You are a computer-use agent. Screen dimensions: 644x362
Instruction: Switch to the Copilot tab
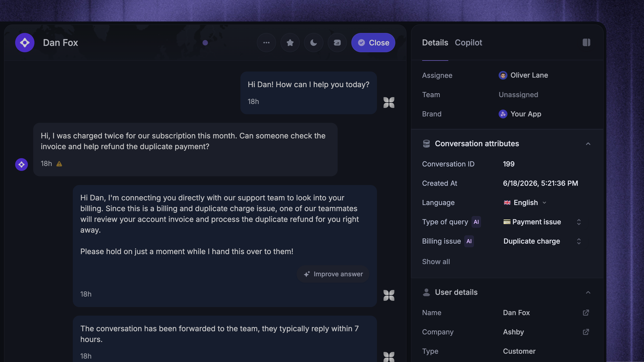click(x=468, y=42)
